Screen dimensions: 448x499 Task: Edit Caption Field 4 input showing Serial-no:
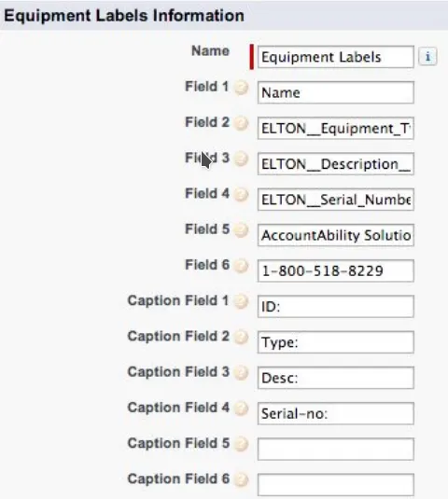click(x=336, y=413)
